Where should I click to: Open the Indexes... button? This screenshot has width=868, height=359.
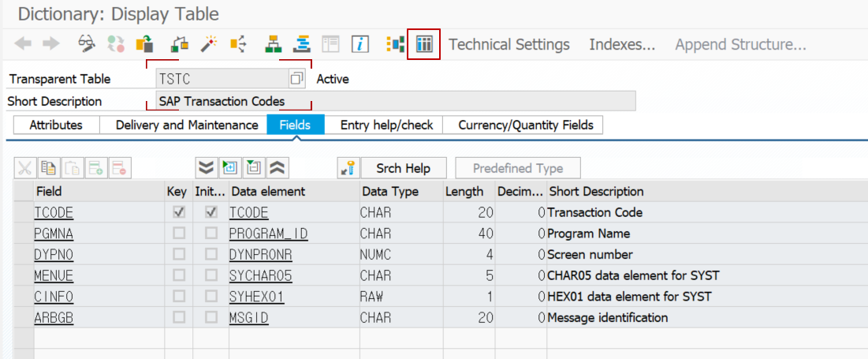pos(622,44)
